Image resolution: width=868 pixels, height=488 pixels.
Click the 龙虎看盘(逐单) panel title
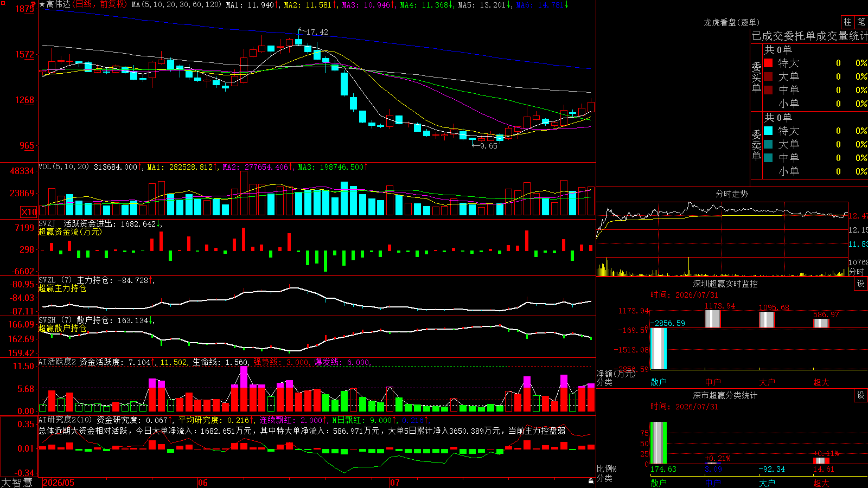click(732, 22)
